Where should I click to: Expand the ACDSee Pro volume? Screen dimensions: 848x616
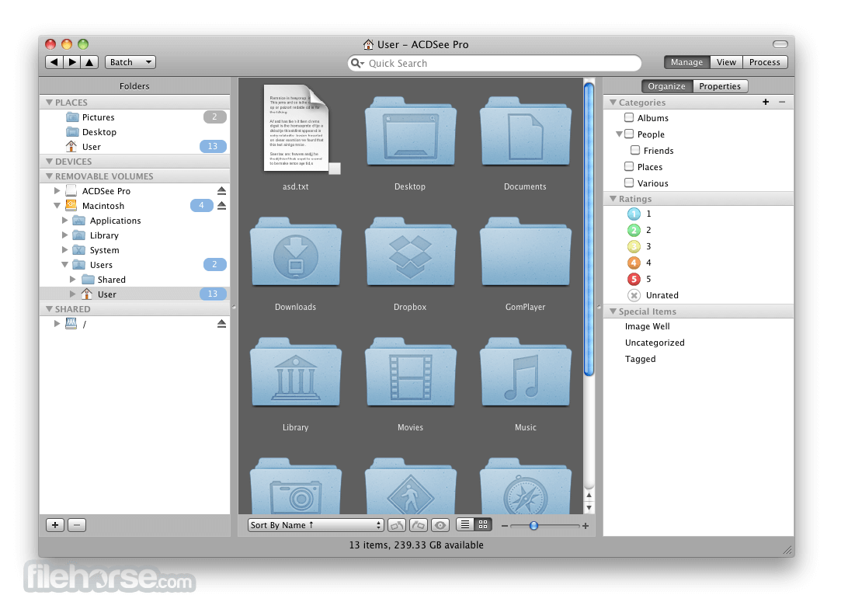(x=57, y=190)
